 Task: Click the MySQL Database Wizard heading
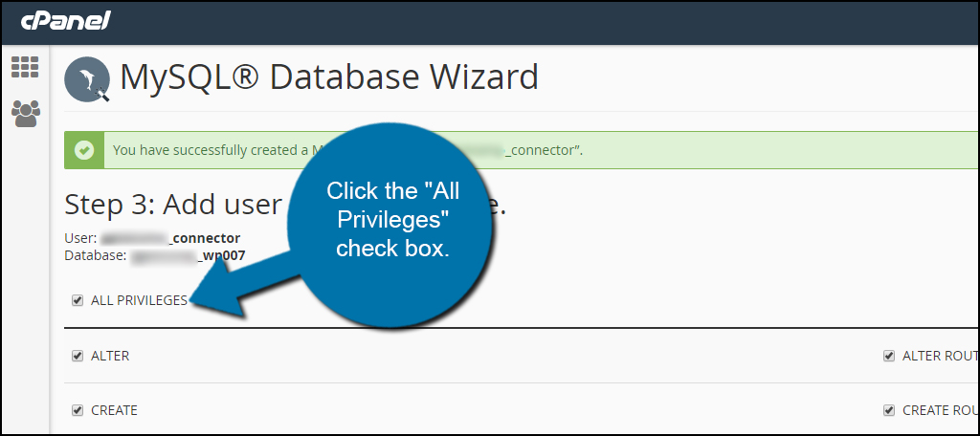[x=329, y=76]
